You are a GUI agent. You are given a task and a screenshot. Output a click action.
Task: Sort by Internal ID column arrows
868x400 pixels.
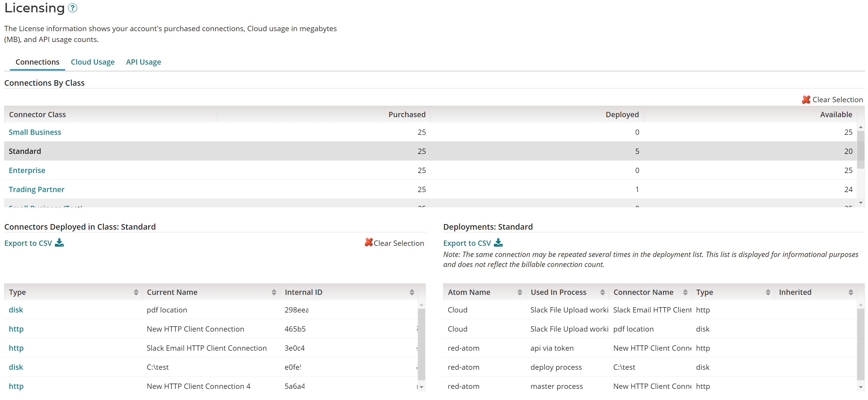coord(412,293)
